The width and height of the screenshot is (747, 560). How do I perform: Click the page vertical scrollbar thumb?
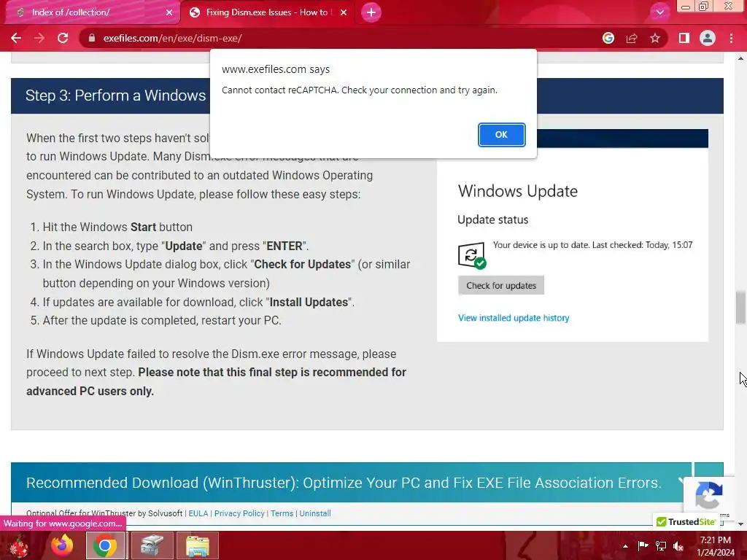pyautogui.click(x=740, y=308)
